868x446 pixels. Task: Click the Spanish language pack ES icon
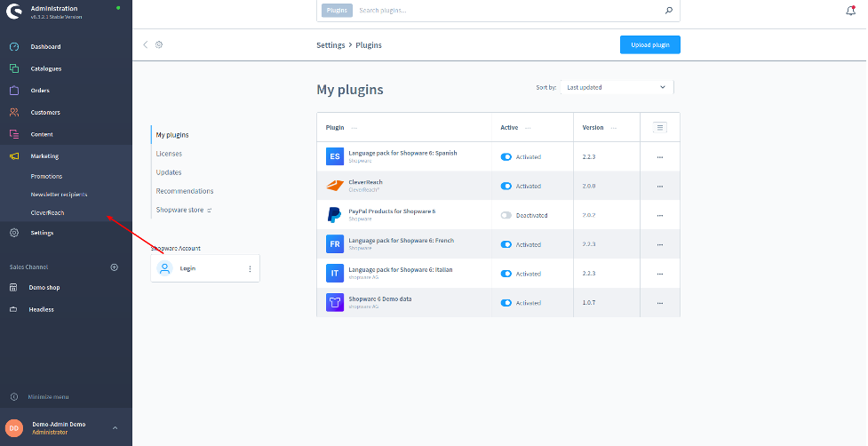(x=335, y=156)
